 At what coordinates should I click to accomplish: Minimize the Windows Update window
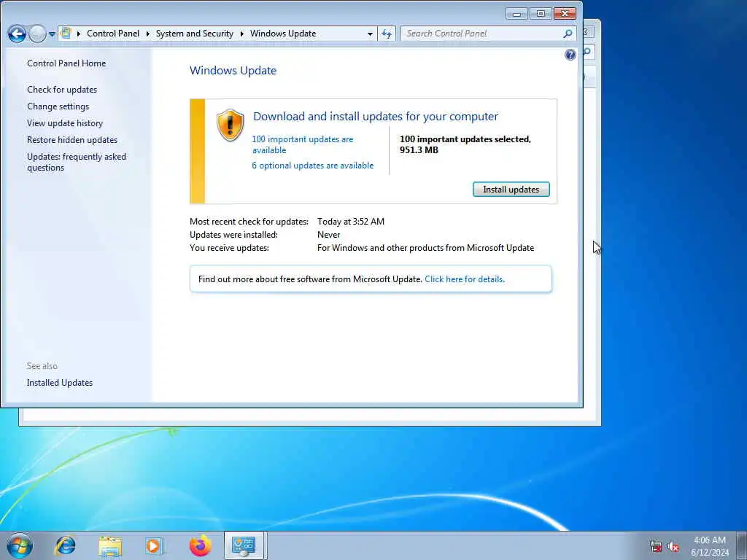point(516,14)
